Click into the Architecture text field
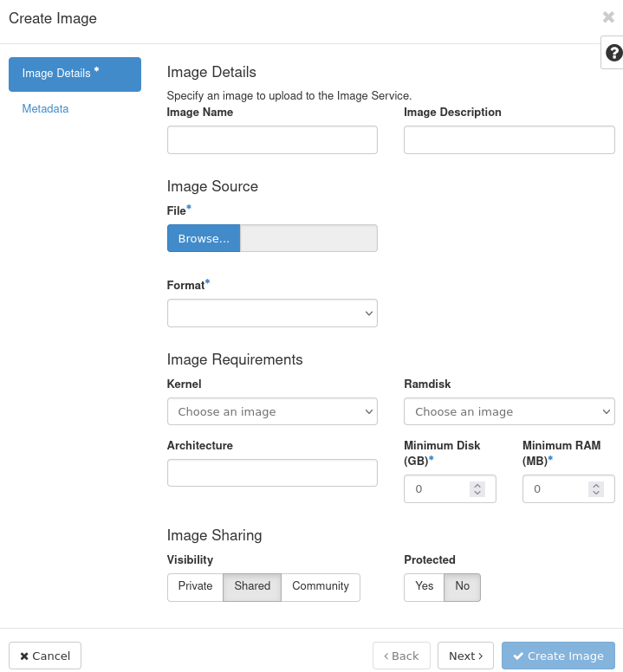This screenshot has width=623, height=672. 272,473
